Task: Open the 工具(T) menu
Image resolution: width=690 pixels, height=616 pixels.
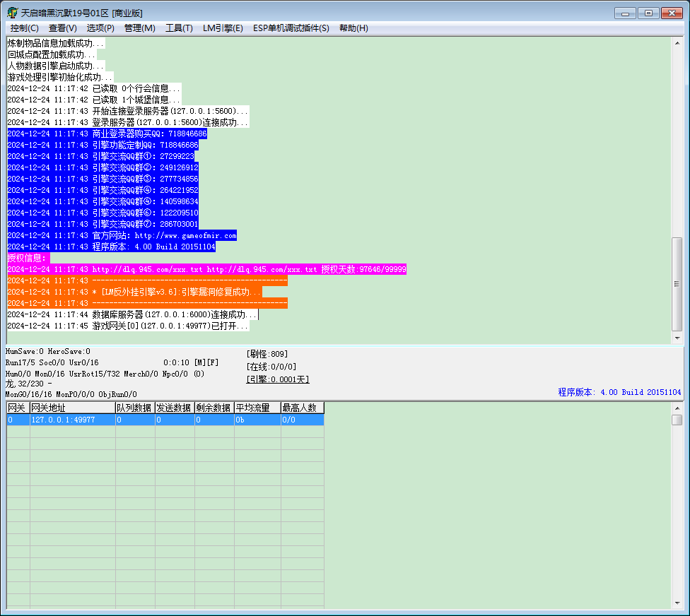Action: point(179,28)
